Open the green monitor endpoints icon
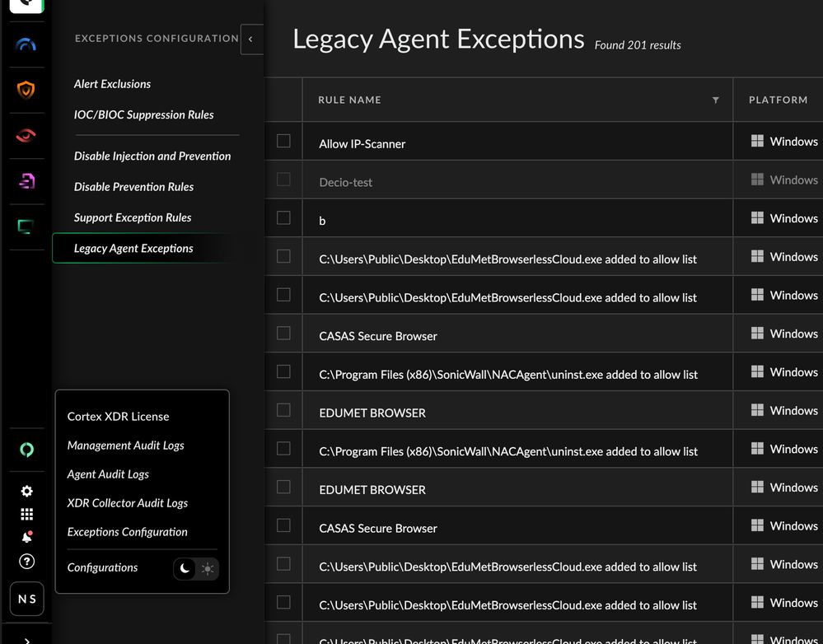 pos(26,226)
